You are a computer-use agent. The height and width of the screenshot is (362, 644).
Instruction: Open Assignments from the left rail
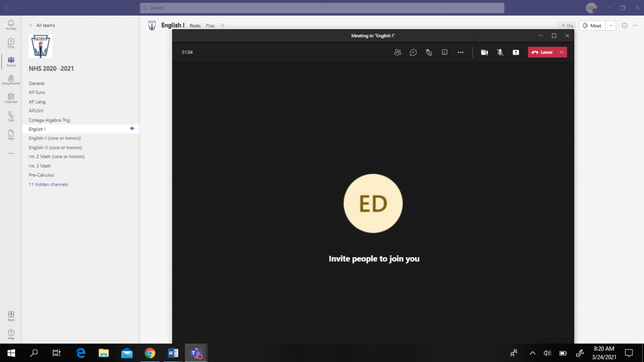11,80
